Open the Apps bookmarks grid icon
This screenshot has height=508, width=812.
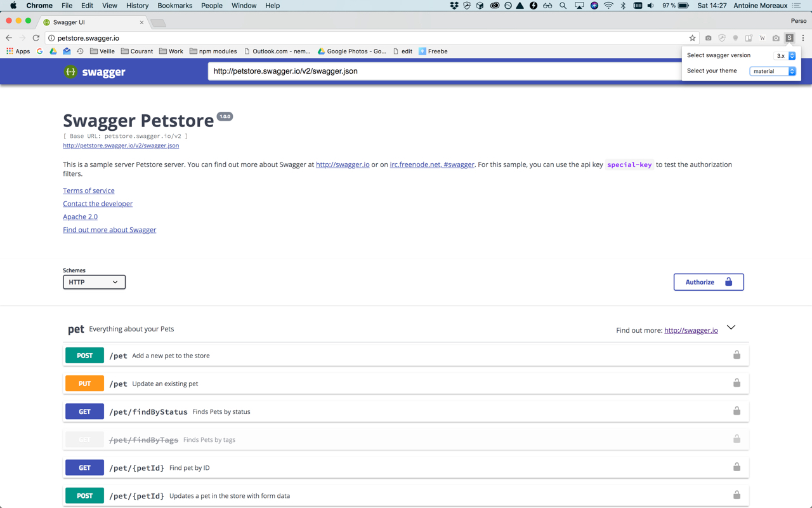[x=10, y=51]
